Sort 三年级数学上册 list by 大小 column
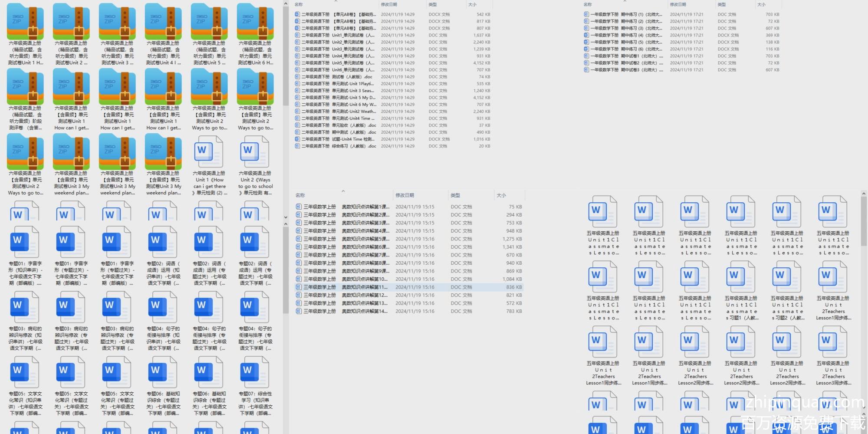The width and height of the screenshot is (868, 434). click(501, 195)
